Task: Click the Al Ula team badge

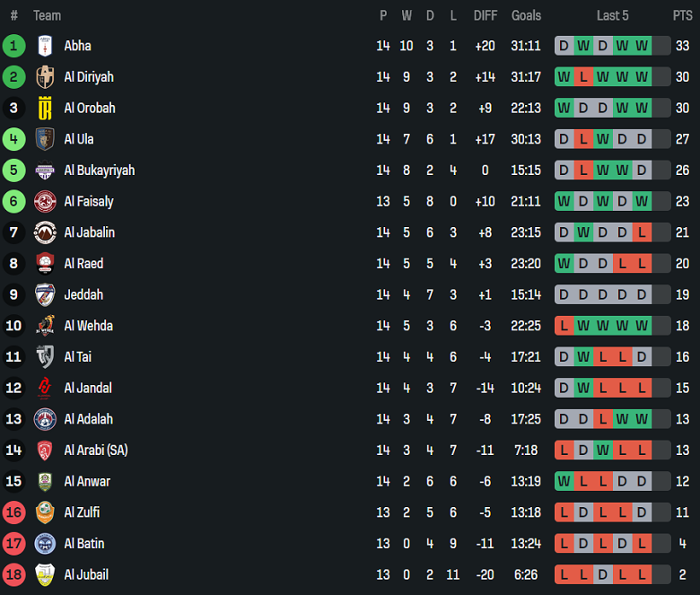Action: tap(45, 139)
